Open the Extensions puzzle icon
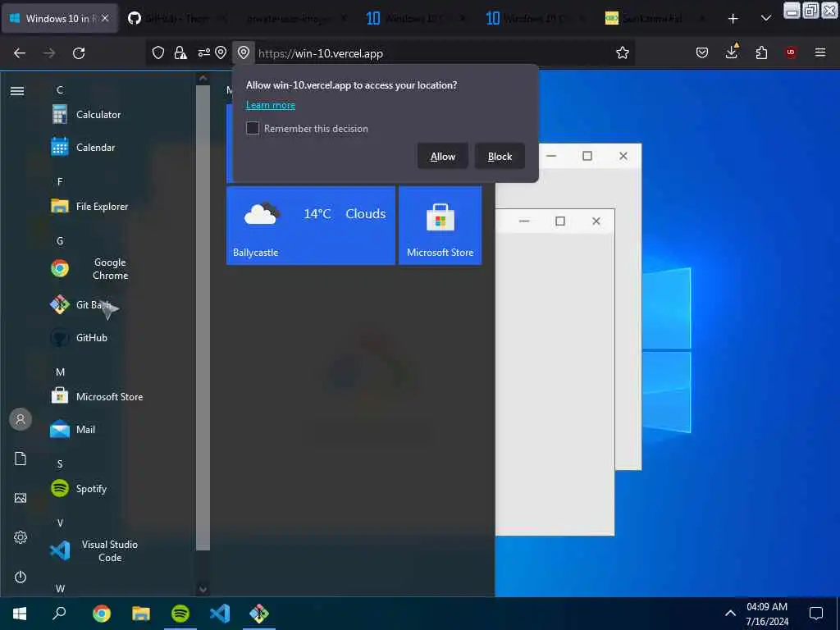 pos(761,52)
